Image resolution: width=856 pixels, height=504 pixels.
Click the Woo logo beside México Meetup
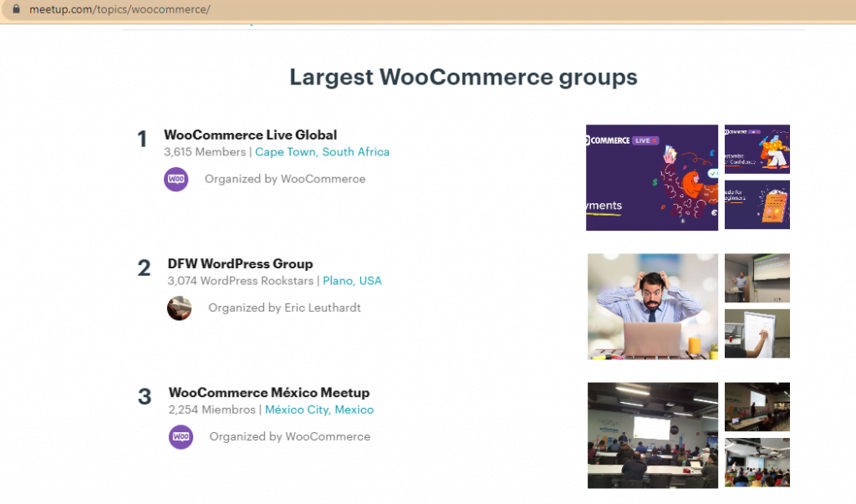pos(181,437)
